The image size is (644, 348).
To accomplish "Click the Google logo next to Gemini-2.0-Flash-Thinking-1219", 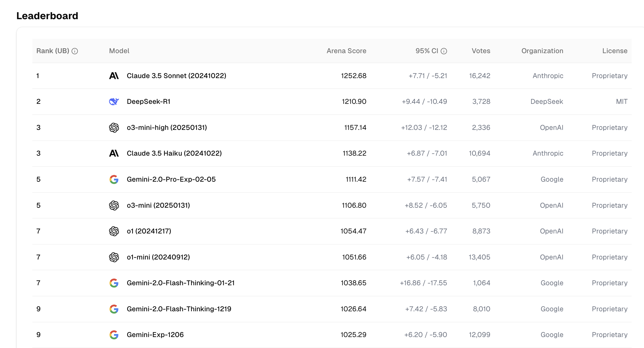I will [114, 309].
